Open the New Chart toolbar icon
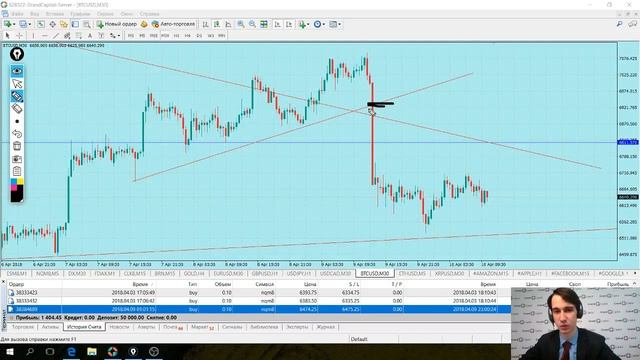Screen dimensions: 640x360 (x=7, y=24)
